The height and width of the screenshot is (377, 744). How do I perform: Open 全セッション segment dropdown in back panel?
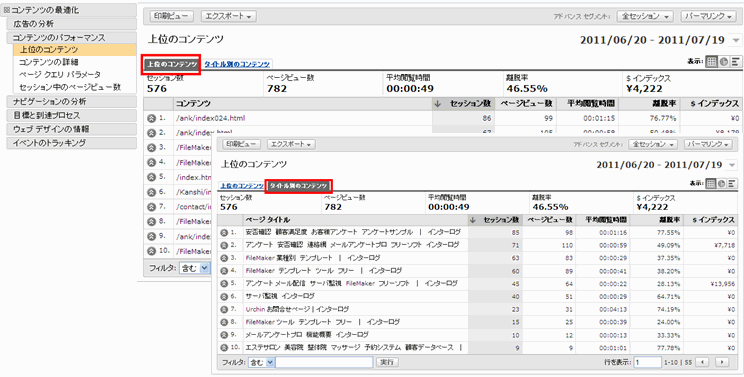645,16
